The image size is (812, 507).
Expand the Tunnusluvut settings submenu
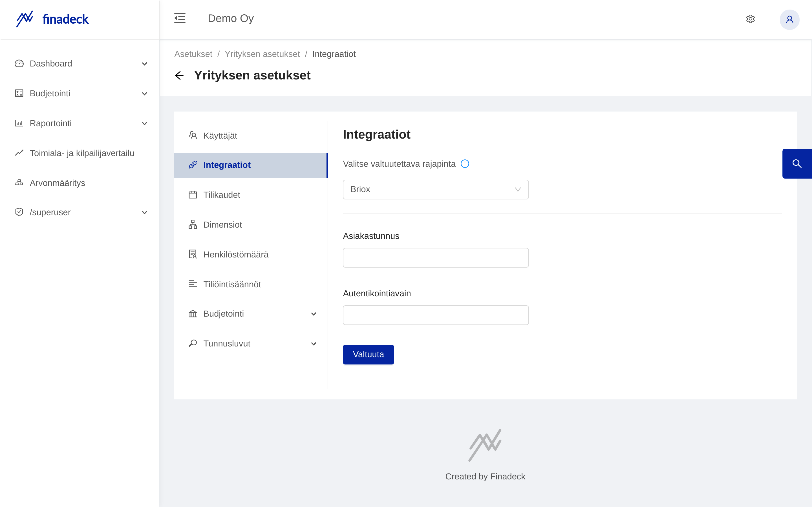click(x=314, y=343)
